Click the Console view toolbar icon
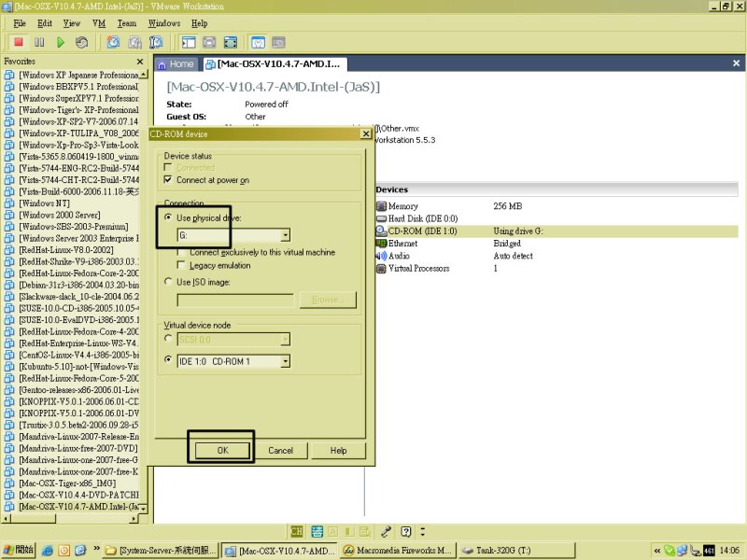Screen dimensions: 747x560 pos(278,42)
